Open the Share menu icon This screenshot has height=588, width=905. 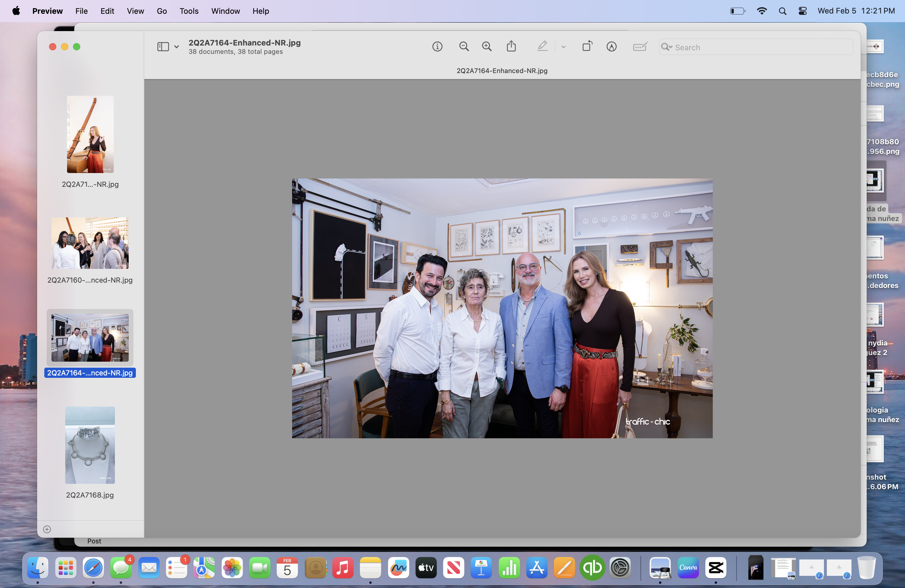pyautogui.click(x=511, y=47)
